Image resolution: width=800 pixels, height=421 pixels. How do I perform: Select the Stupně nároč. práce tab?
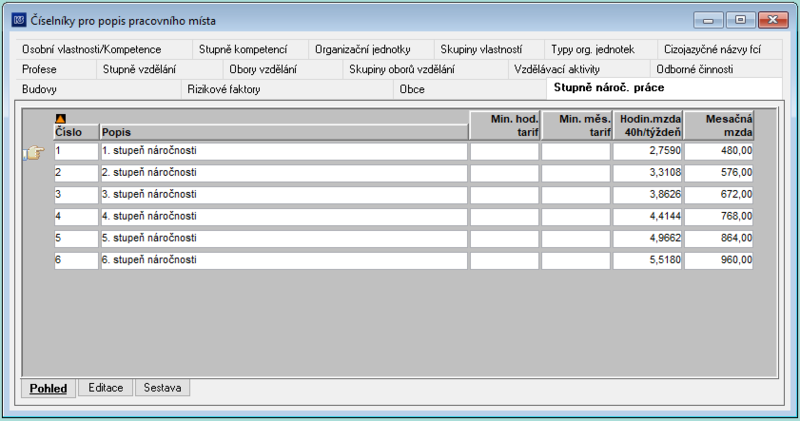tap(664, 88)
